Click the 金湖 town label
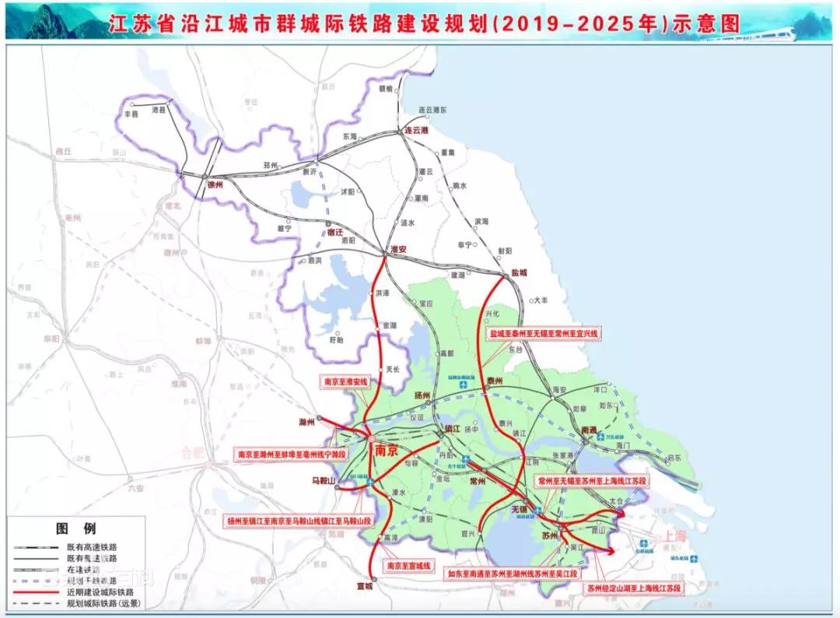 coord(390,325)
